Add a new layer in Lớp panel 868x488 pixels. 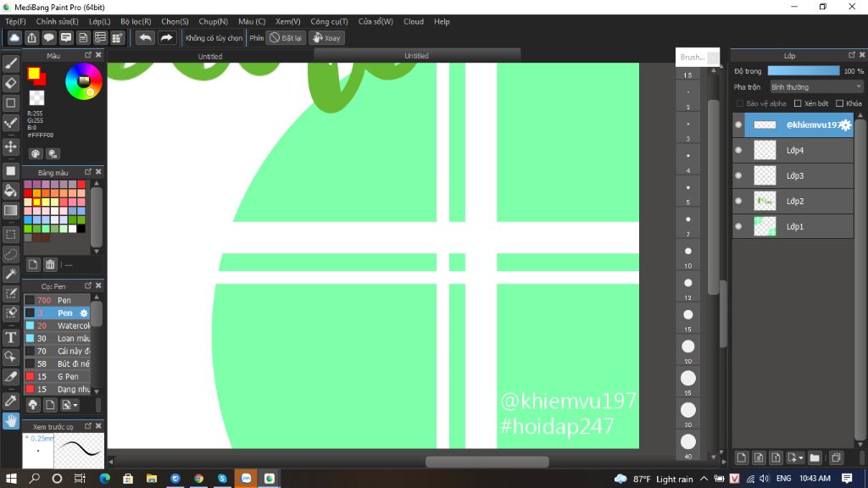741,457
